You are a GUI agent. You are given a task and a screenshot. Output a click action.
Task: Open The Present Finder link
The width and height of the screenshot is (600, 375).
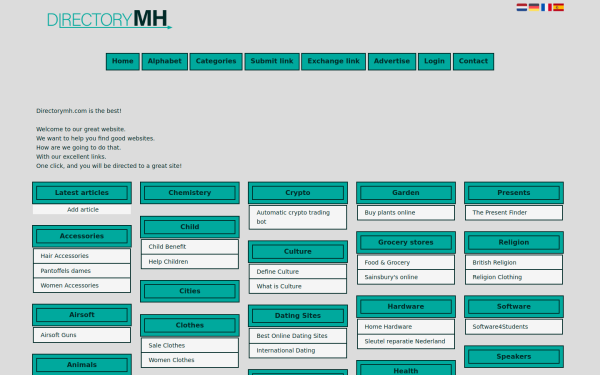(x=514, y=213)
